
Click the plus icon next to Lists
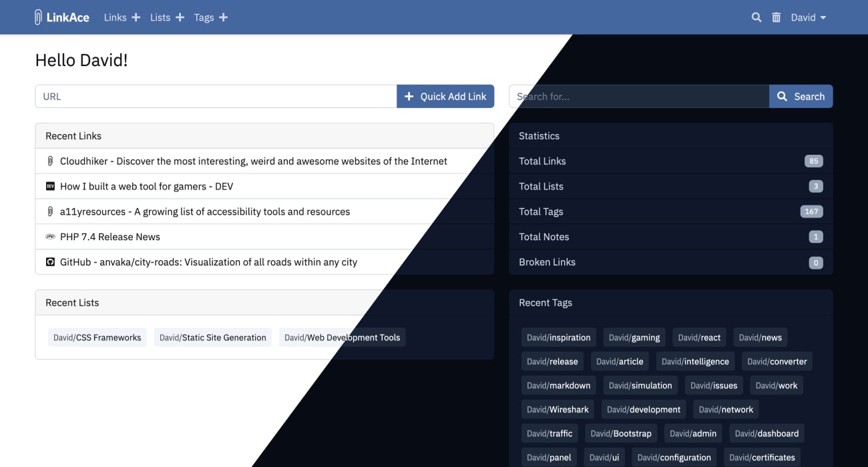(x=179, y=17)
